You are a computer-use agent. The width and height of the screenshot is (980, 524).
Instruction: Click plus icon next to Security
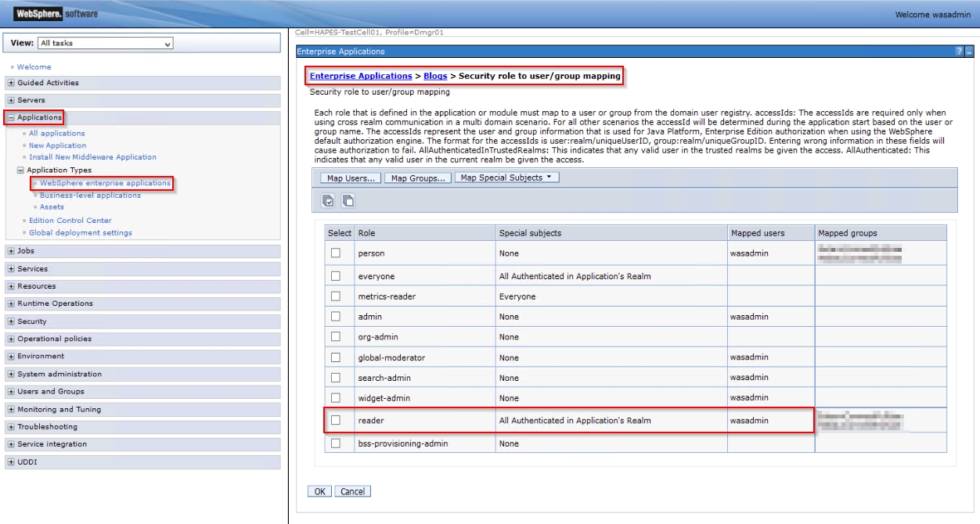tap(11, 321)
